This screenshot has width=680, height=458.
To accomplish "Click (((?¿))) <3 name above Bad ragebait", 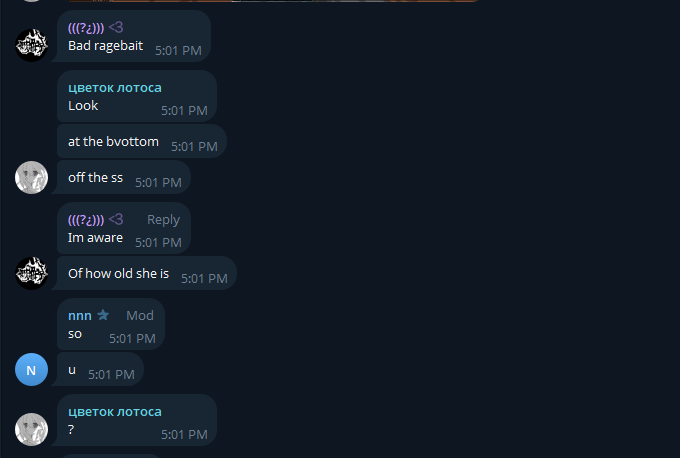I will [x=95, y=28].
